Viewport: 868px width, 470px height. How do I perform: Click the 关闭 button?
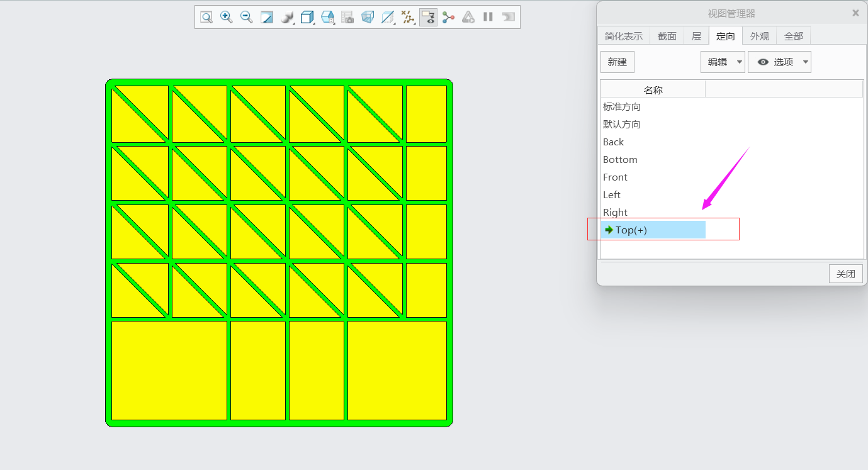point(845,274)
